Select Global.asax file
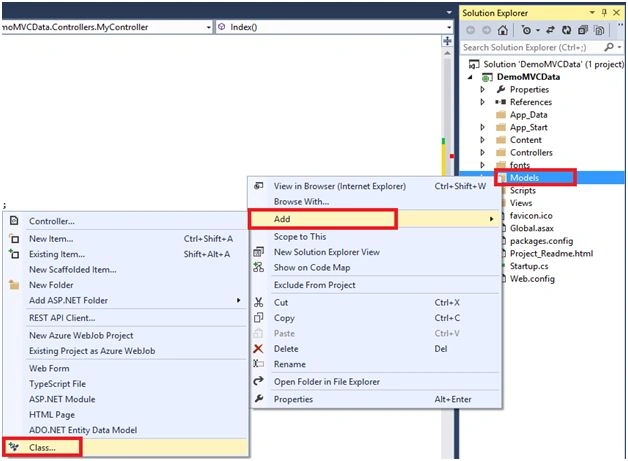This screenshot has width=628, height=461. point(531,228)
